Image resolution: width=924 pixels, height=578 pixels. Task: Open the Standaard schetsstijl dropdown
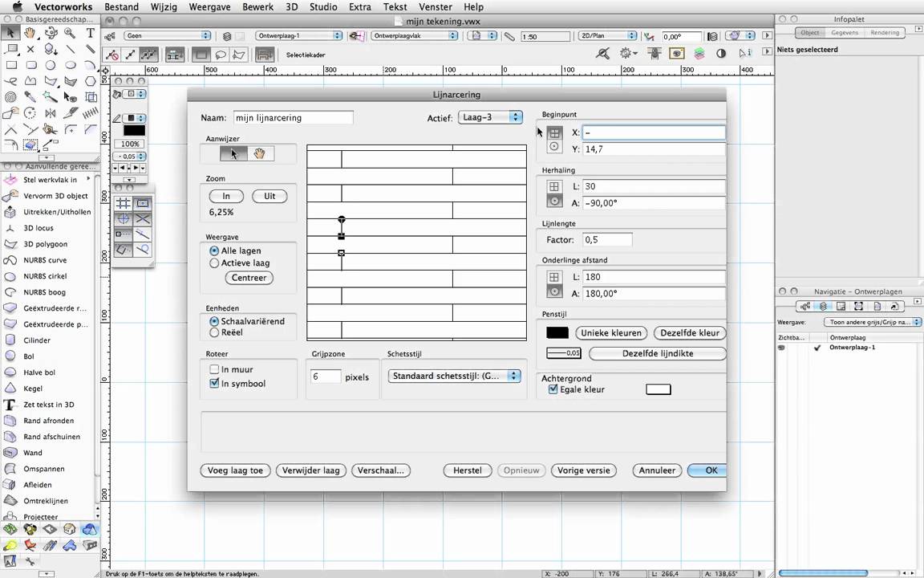454,376
